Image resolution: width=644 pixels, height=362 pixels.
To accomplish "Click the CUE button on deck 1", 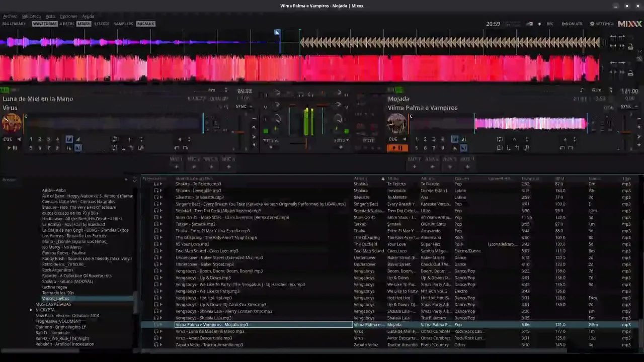I will coord(8,139).
